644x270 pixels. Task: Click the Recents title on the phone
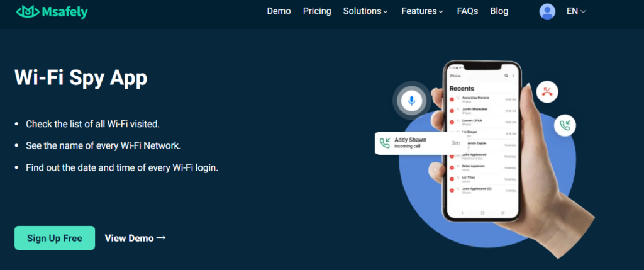462,88
